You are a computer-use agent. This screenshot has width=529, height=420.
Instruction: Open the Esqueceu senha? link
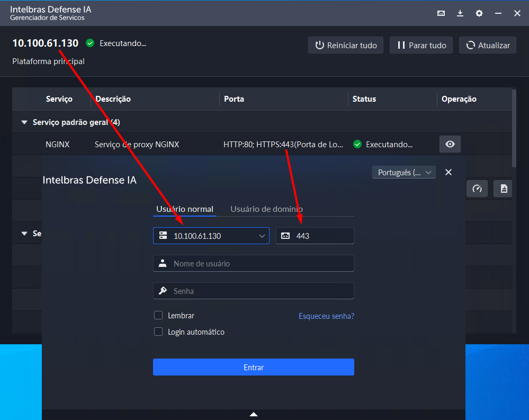(326, 316)
